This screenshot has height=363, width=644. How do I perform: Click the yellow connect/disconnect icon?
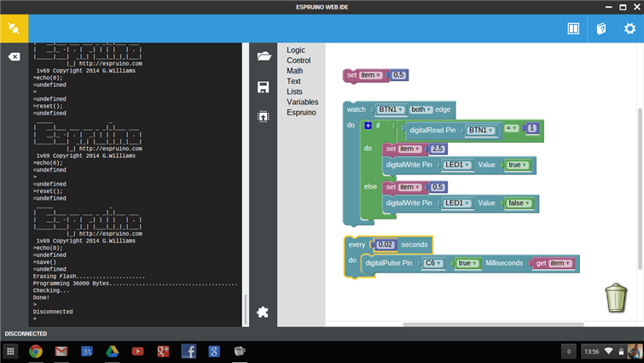tap(14, 28)
